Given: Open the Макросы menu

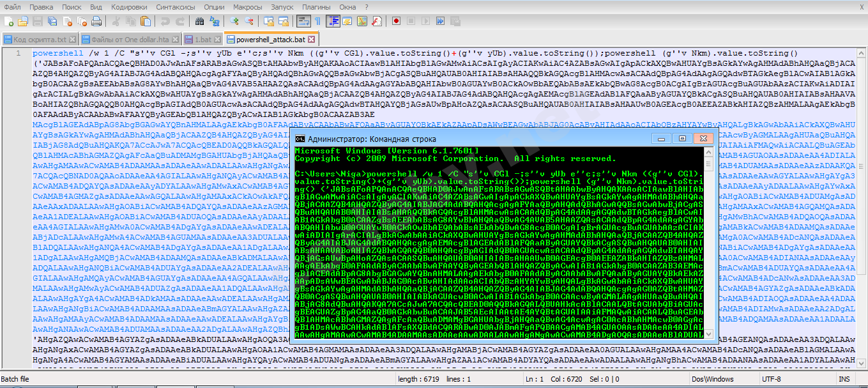Looking at the screenshot, I should [x=248, y=6].
